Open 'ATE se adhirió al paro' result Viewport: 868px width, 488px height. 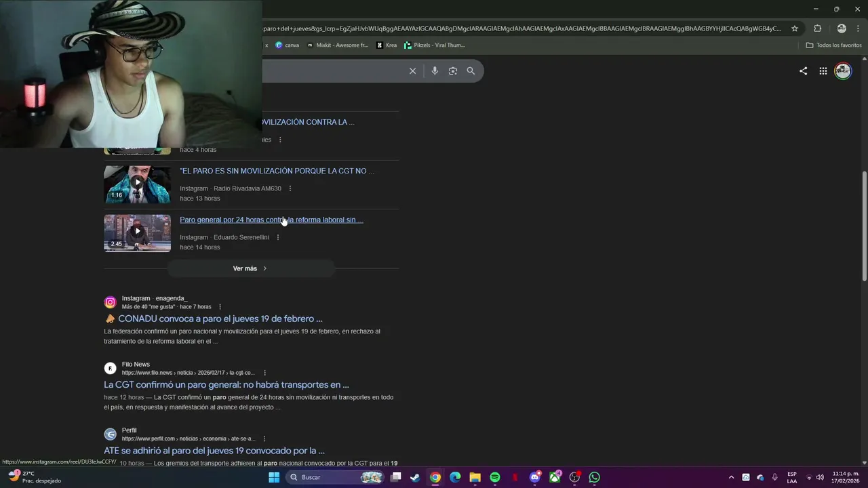pyautogui.click(x=214, y=451)
